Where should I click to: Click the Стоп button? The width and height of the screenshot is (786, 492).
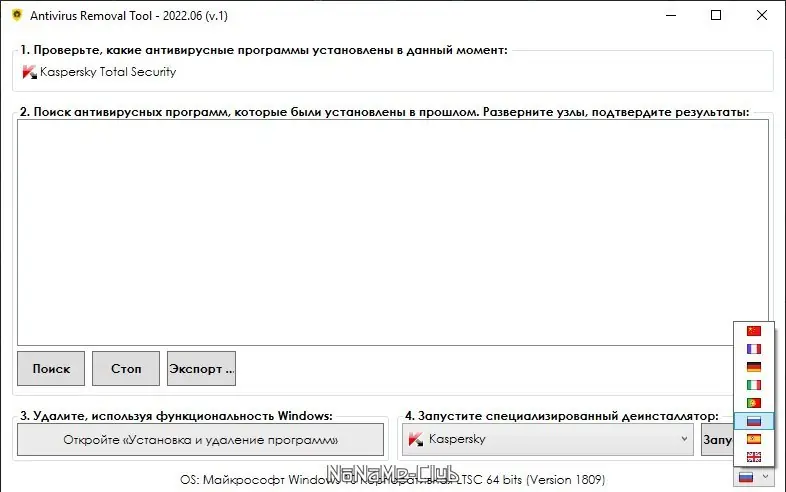tap(126, 369)
